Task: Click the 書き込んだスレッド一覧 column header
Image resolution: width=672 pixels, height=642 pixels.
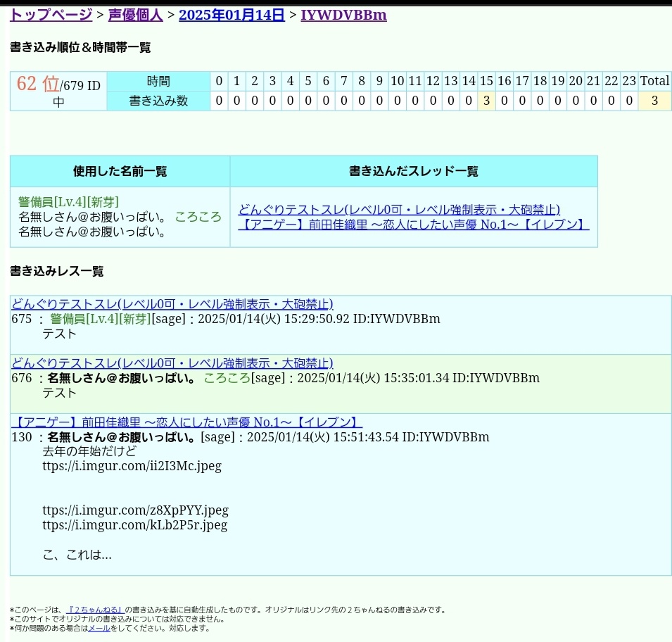Action: 414,171
